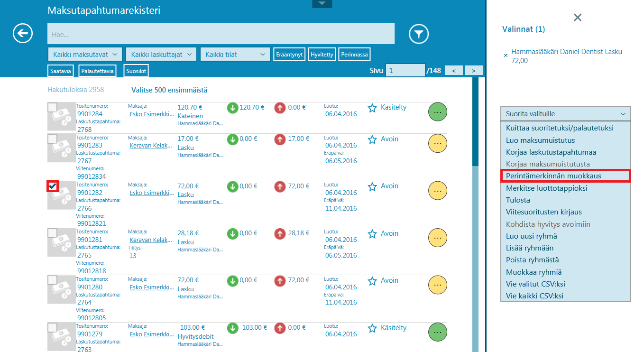Open the filter funnel icon

point(419,34)
